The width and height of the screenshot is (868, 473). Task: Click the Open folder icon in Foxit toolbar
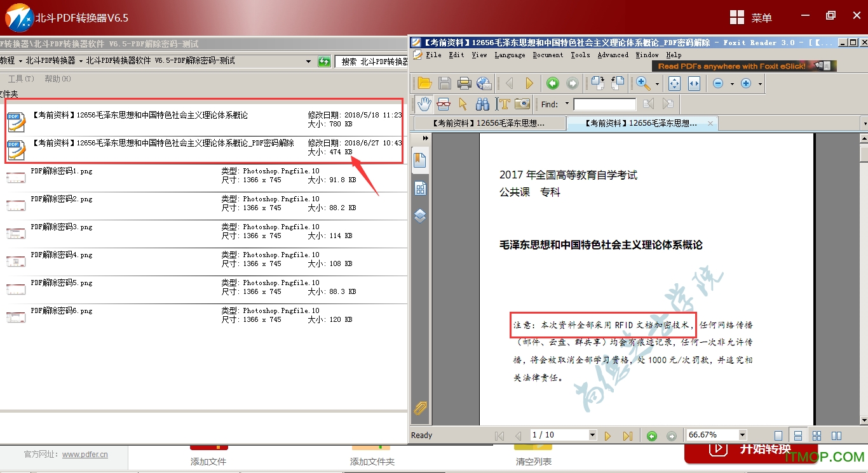click(424, 83)
